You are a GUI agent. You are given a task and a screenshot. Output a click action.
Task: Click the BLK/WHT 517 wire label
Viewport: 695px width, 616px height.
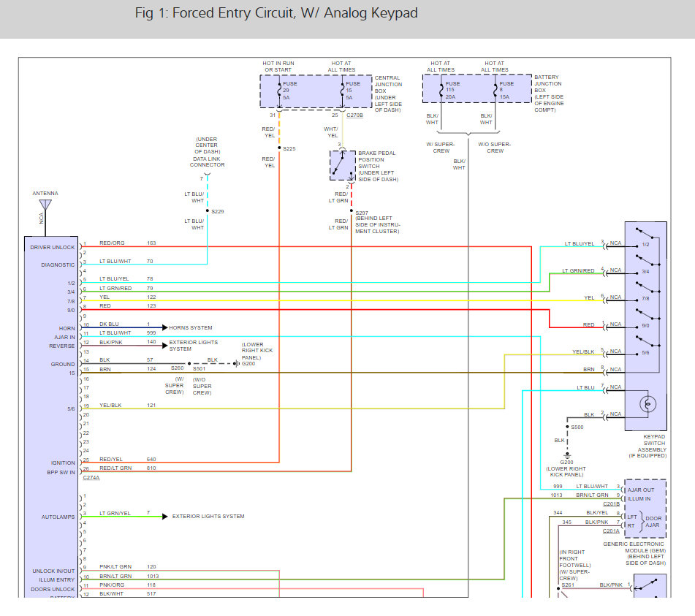(128, 593)
